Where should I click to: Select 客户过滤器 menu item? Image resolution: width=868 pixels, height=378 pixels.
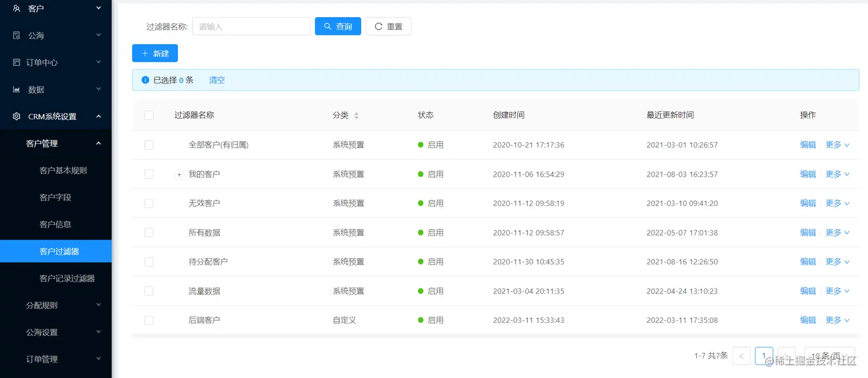pos(56,251)
